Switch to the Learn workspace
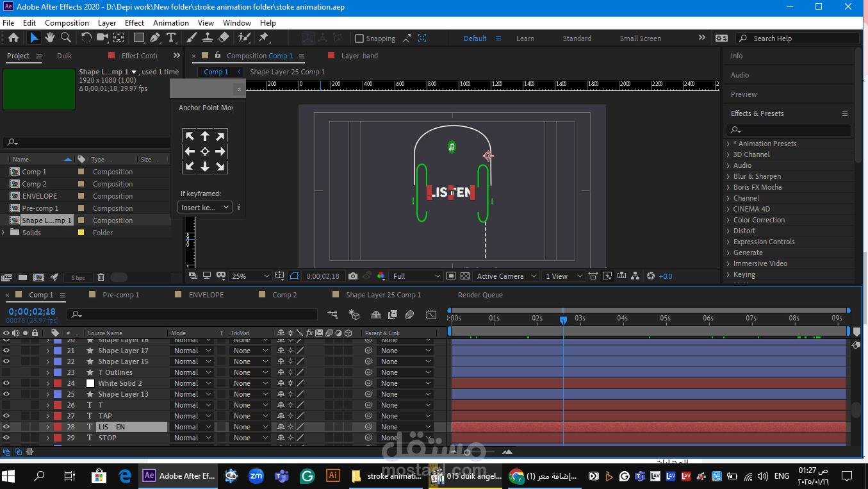 525,38
